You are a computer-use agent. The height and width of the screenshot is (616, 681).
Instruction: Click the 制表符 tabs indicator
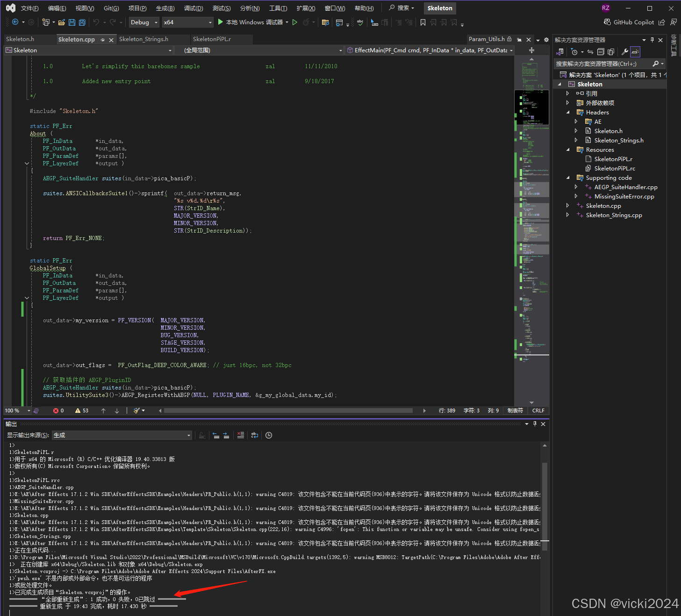click(x=515, y=411)
